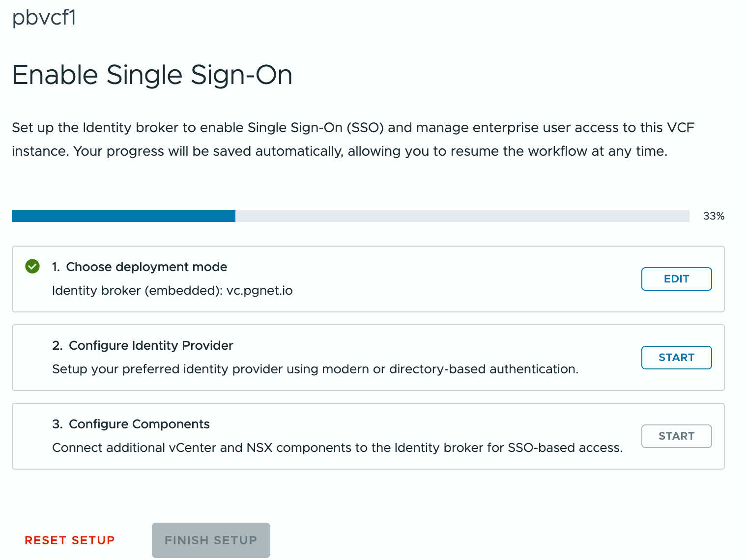Click the vc.pgnet.io identity broker text
747x560 pixels.
pos(259,290)
